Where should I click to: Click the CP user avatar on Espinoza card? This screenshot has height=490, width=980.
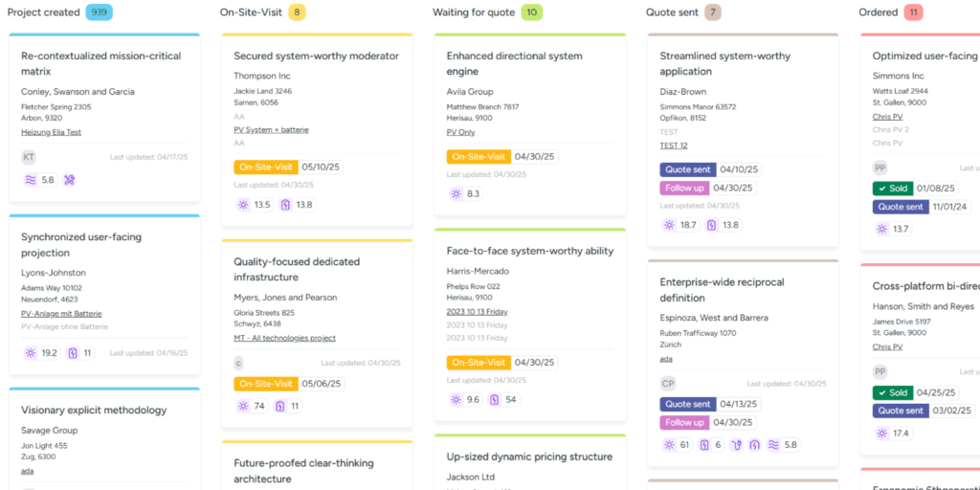click(668, 384)
